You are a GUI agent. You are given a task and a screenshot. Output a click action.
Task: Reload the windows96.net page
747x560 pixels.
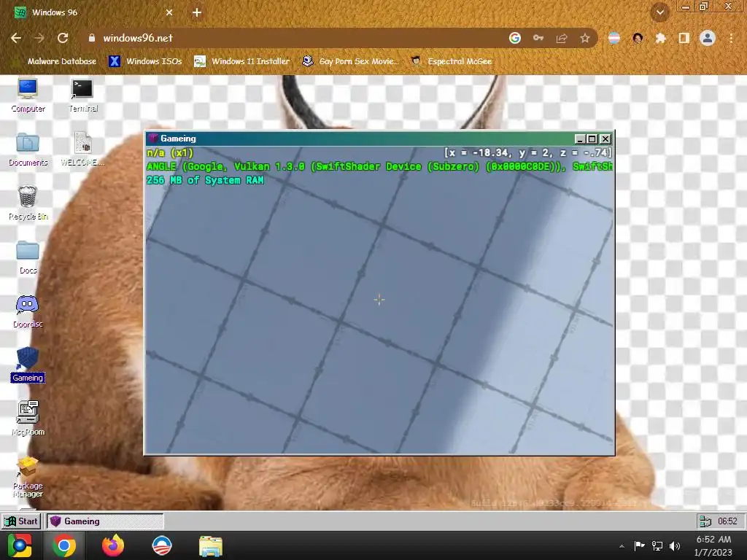[x=63, y=38]
